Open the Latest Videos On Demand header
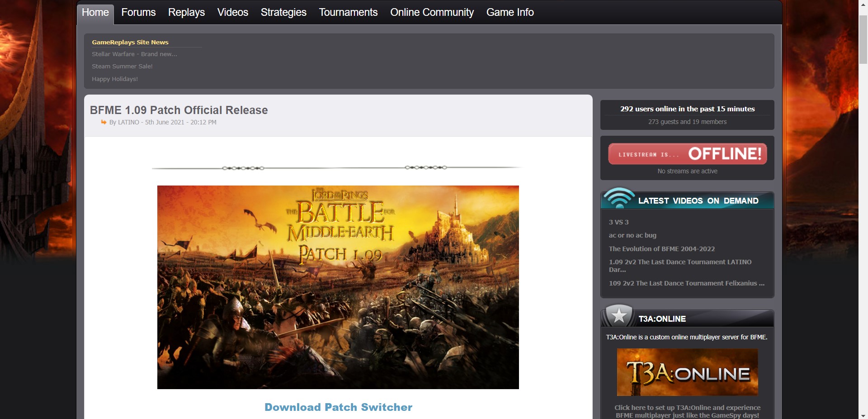The image size is (868, 419). [698, 201]
